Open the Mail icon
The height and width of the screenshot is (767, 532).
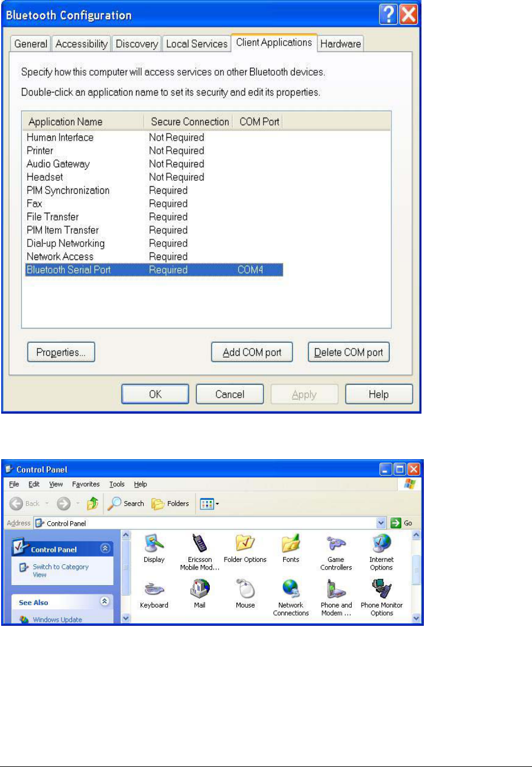[x=199, y=594]
